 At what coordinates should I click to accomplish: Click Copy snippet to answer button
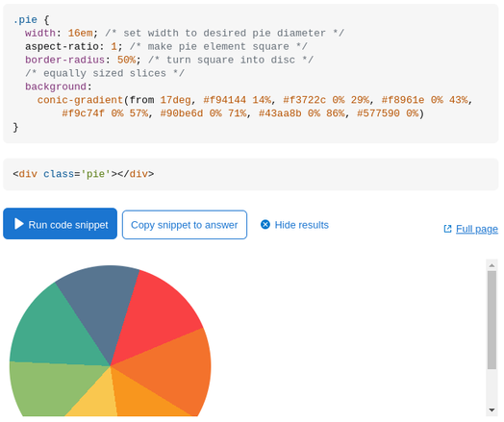coord(185,225)
